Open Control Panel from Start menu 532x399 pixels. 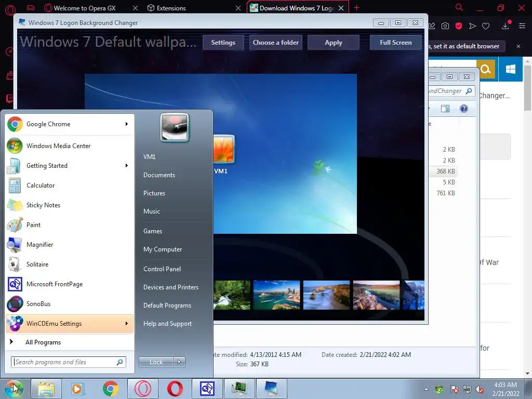click(162, 269)
